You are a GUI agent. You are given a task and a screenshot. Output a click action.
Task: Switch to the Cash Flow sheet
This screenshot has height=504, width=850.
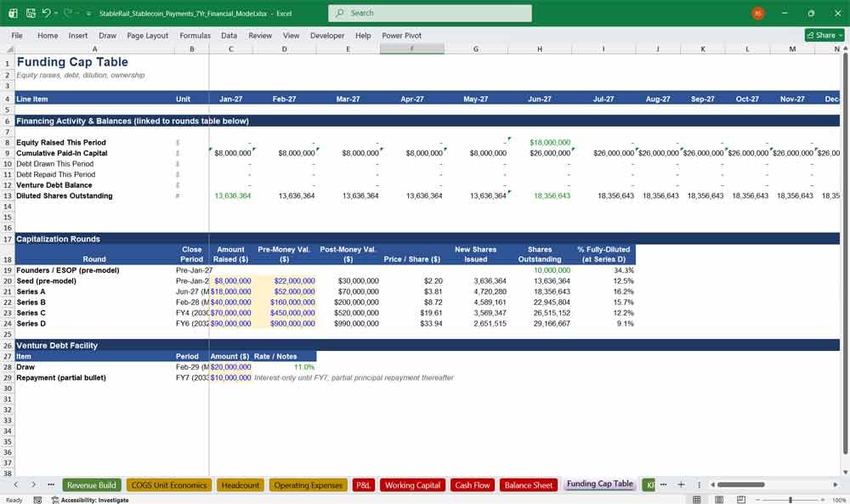pyautogui.click(x=472, y=485)
